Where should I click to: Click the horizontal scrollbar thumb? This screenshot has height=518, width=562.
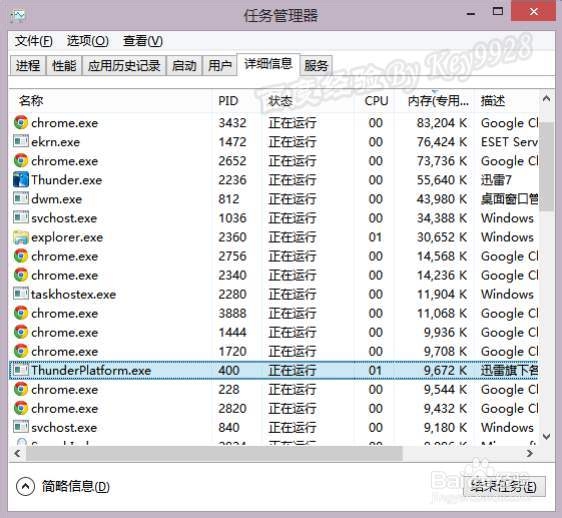click(x=214, y=453)
